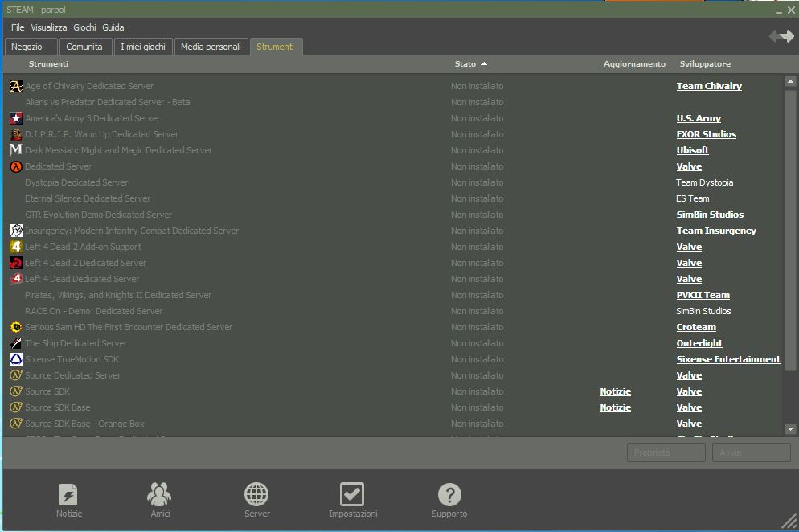This screenshot has width=799, height=532.
Task: Open the Team Chivalry developer link
Action: tap(709, 86)
